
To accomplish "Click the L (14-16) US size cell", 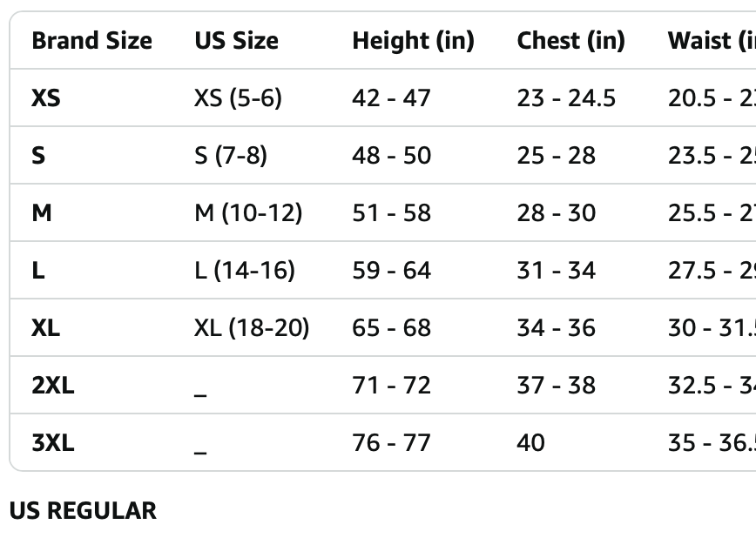I will 245,271.
